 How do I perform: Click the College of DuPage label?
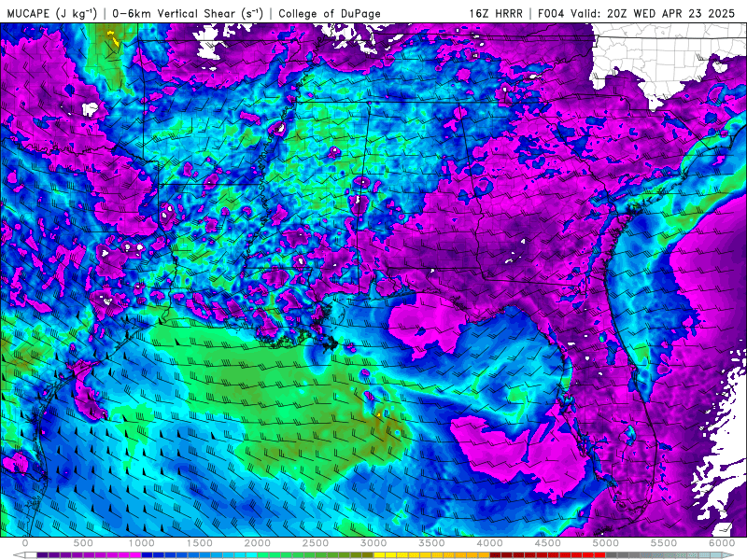coord(330,13)
